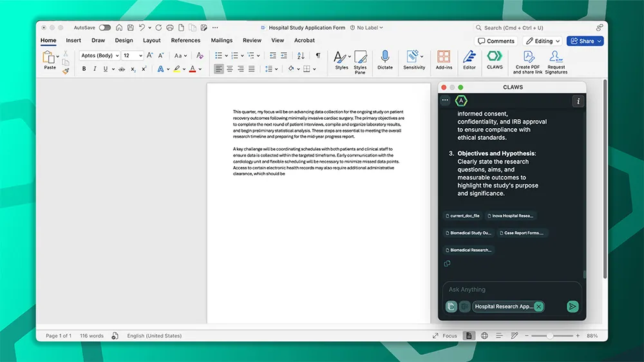Open the Draw tab
Viewport: 644px width, 362px height.
coord(98,41)
